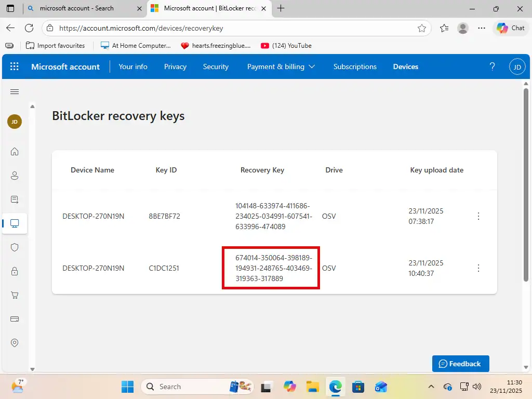
Task: Open the Microsoft app launcher waffle icon
Action: pos(14,66)
